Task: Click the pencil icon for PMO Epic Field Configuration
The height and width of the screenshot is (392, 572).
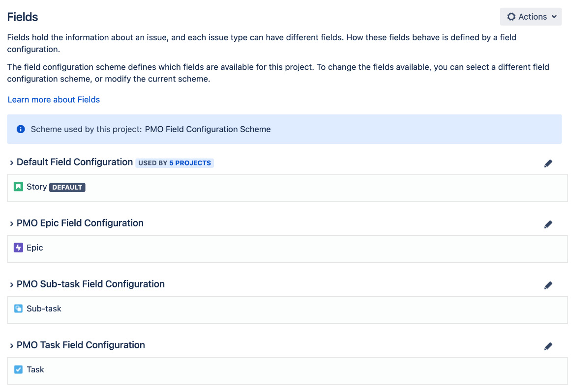Action: pos(548,224)
